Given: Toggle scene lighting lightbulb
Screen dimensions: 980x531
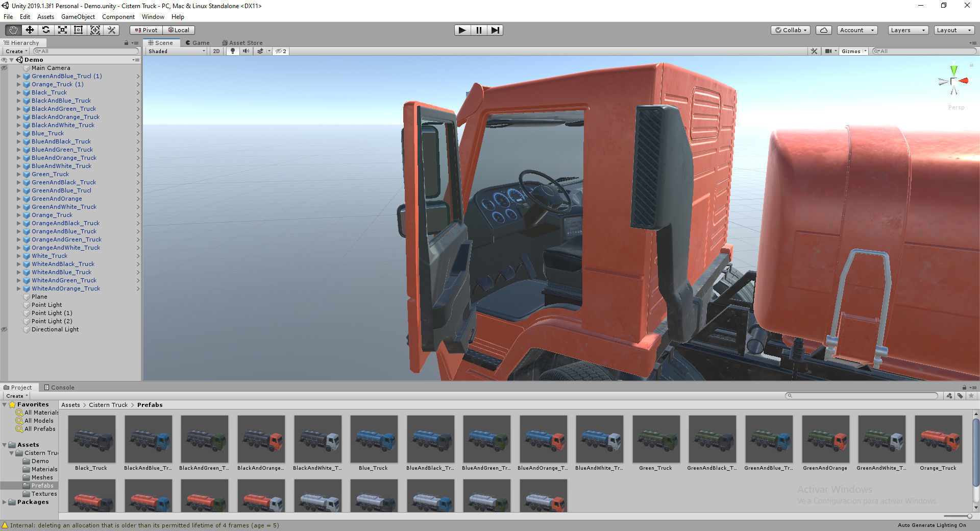Looking at the screenshot, I should pos(233,51).
